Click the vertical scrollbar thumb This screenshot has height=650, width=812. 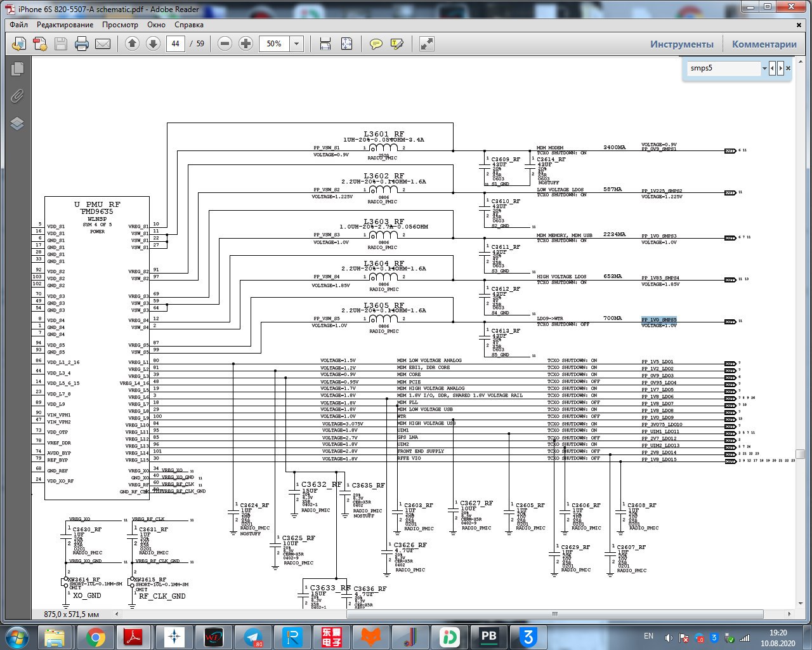(x=801, y=454)
